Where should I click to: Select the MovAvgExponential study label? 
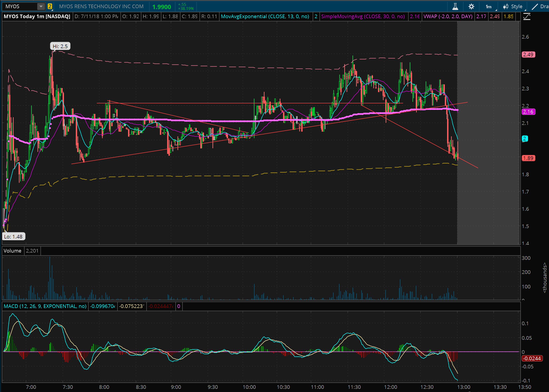tap(265, 16)
